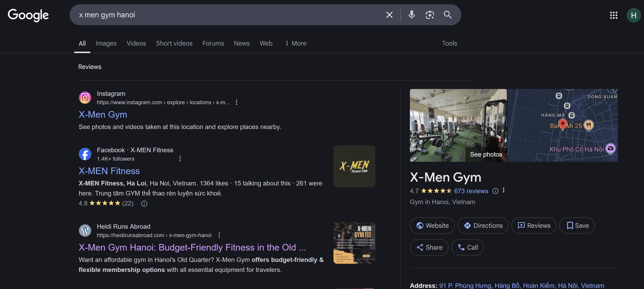Save X-Men Gym with the Save button

click(577, 226)
